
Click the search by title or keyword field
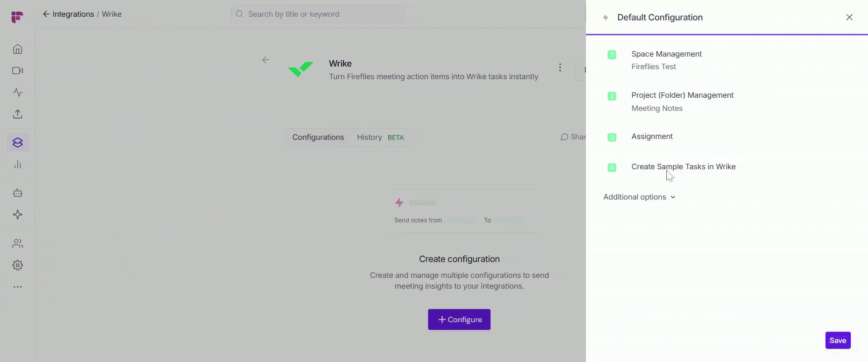[x=317, y=14]
